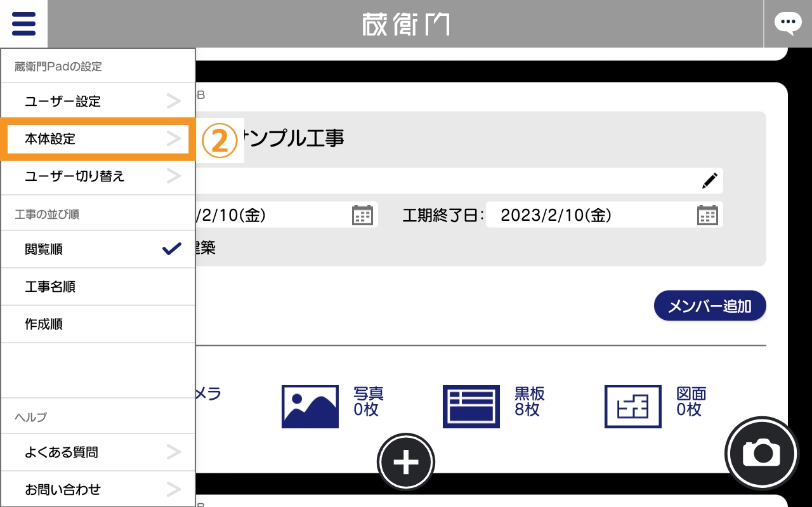Open the 写真 (photos) section icon
This screenshot has width=812, height=507.
(310, 406)
